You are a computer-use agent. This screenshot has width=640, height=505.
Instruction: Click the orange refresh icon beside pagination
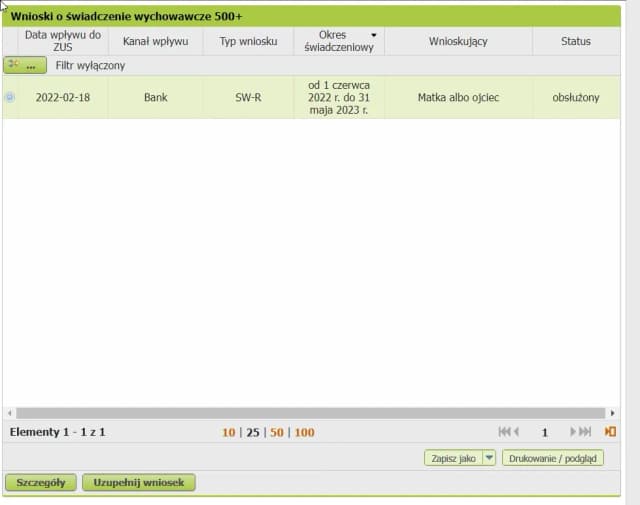pos(610,432)
